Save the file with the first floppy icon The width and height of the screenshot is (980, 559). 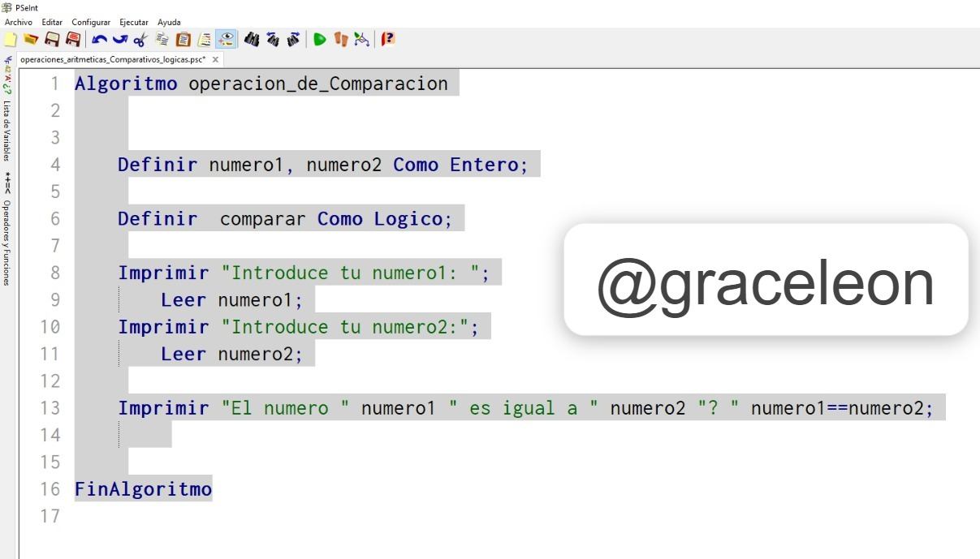coord(52,39)
